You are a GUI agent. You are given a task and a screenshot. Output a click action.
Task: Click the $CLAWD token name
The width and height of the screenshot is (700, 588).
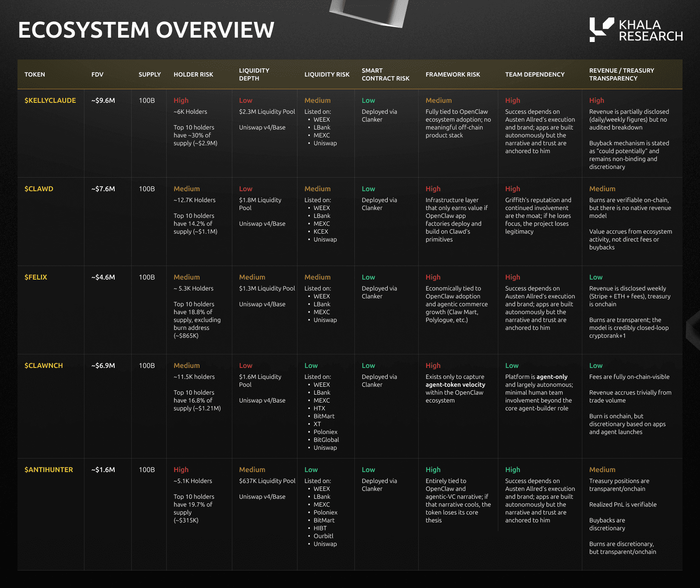pos(39,189)
